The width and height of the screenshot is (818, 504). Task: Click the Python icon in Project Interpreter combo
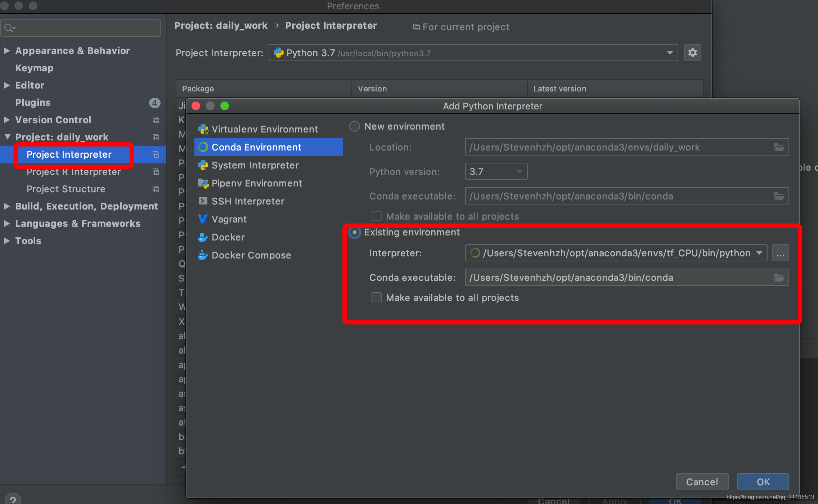click(x=279, y=53)
